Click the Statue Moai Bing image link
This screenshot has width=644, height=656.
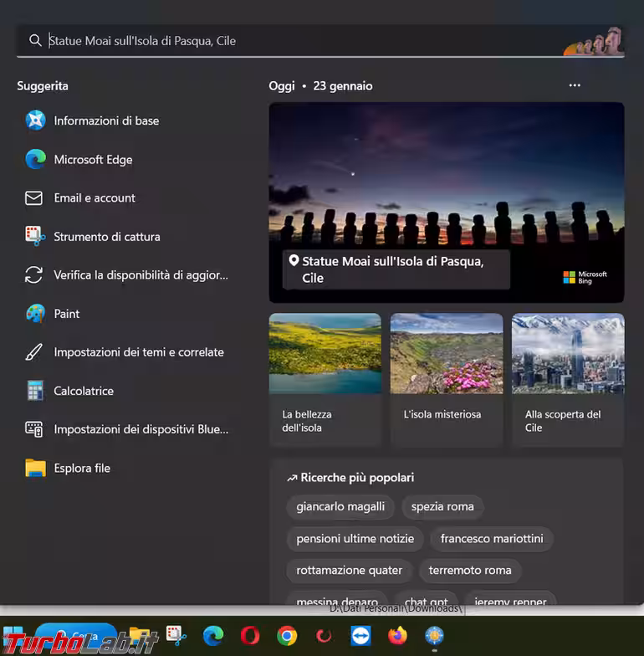point(446,202)
